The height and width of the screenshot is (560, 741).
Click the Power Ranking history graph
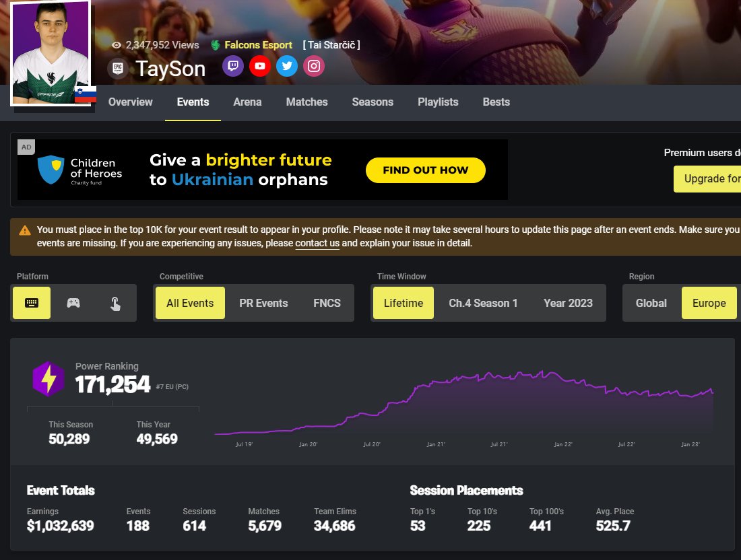[x=463, y=402]
